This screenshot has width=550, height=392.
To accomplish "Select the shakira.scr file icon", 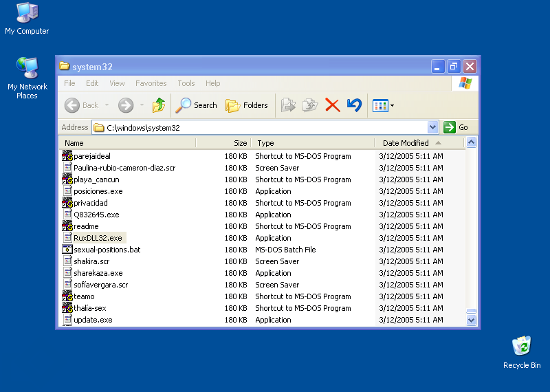I will click(67, 261).
